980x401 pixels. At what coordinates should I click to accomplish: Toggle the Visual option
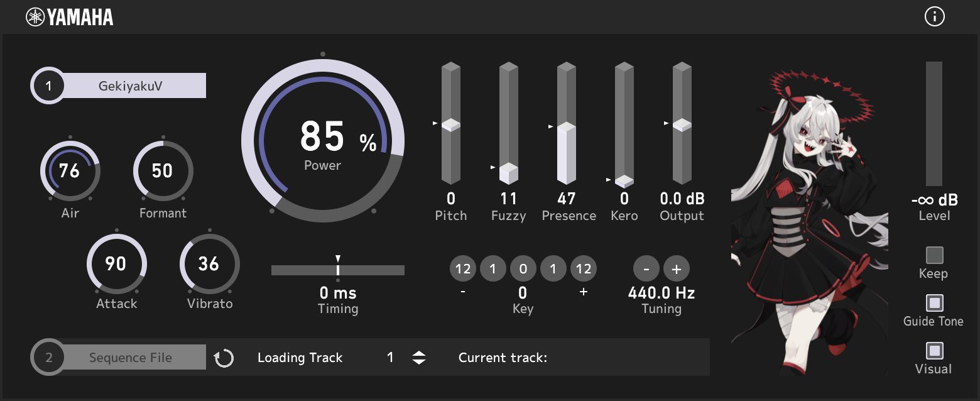point(934,350)
